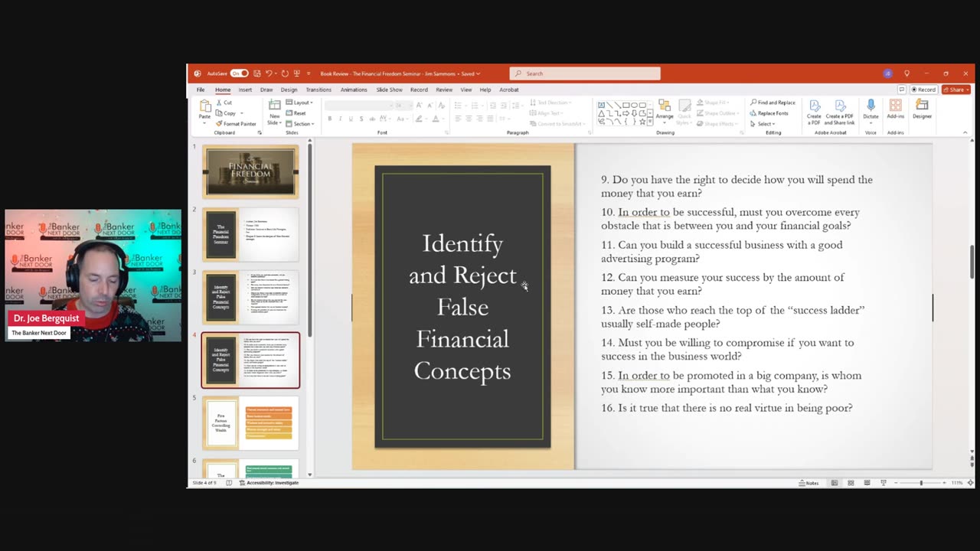Select slide 1 Financial Freedom thumbnail

250,172
